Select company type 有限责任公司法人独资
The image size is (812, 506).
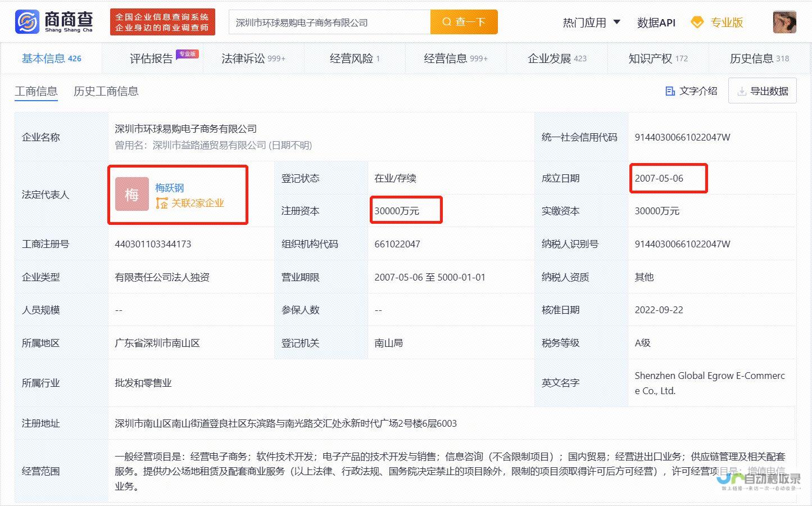point(162,277)
